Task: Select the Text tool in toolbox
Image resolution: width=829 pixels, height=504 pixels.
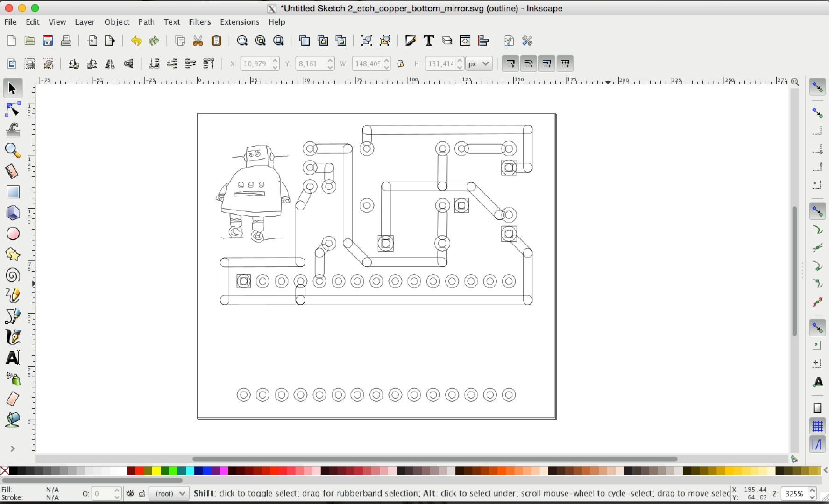Action: [x=13, y=358]
